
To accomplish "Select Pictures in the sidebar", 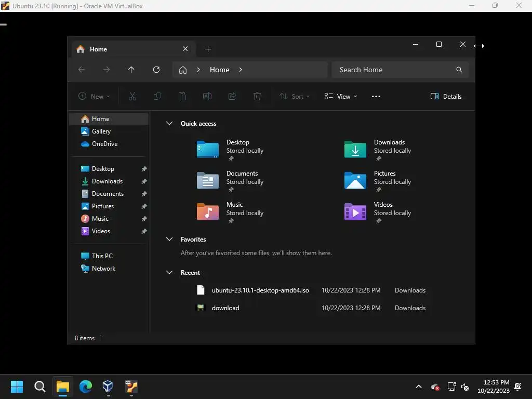I will click(102, 206).
